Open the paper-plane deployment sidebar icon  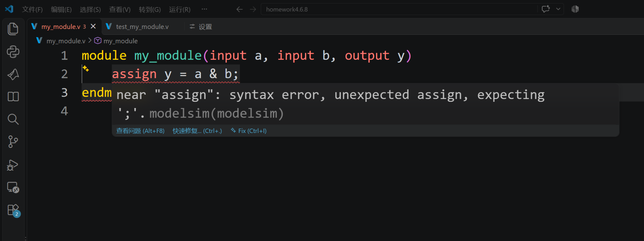tap(13, 74)
